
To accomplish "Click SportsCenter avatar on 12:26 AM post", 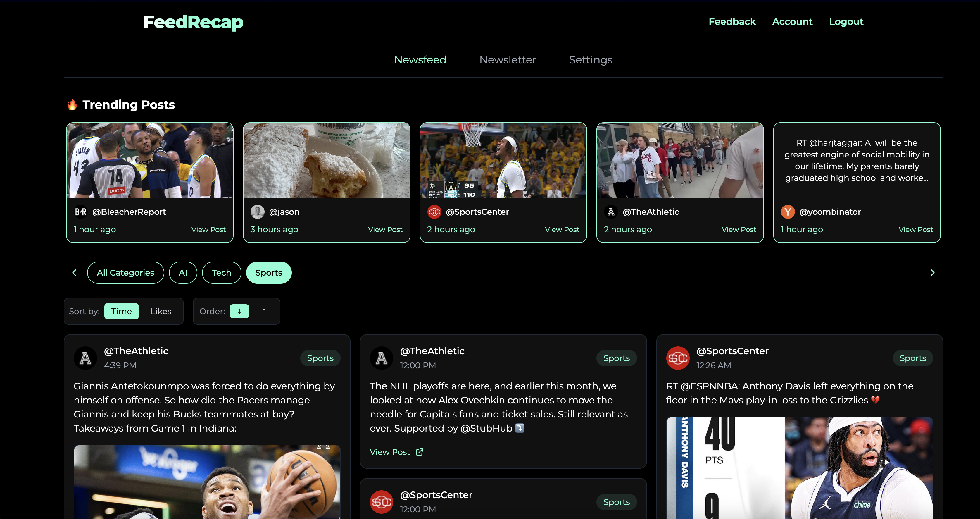I will pos(678,358).
